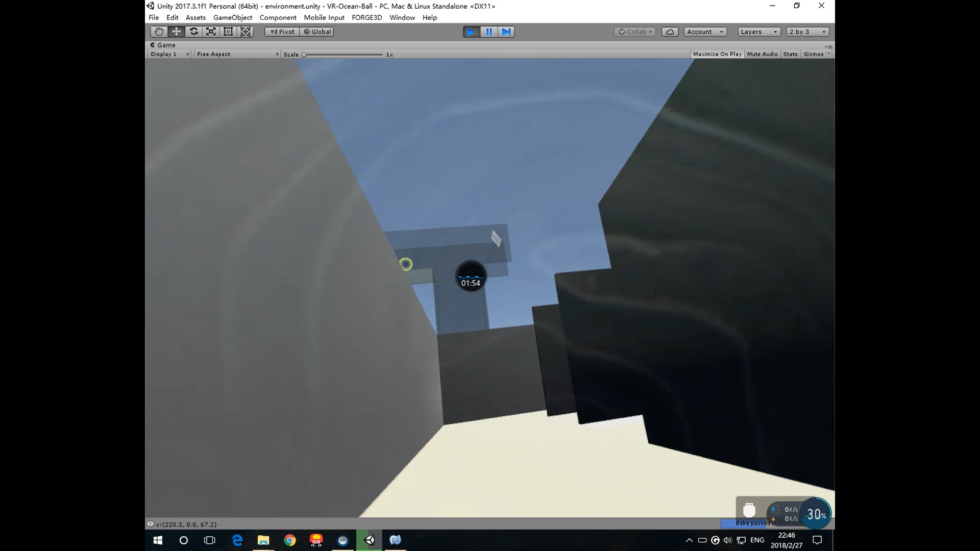Stop play mode with Play button
This screenshot has height=551, width=980.
[471, 32]
